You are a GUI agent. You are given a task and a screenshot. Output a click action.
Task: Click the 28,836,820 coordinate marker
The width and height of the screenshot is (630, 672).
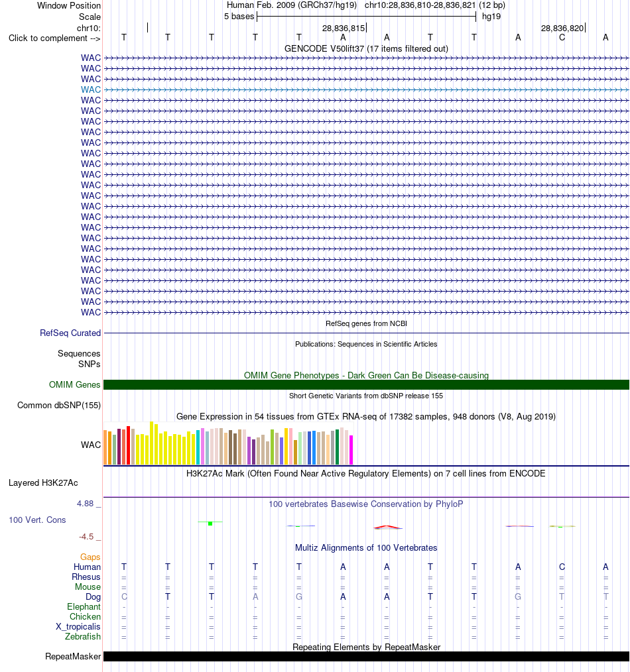tap(562, 28)
